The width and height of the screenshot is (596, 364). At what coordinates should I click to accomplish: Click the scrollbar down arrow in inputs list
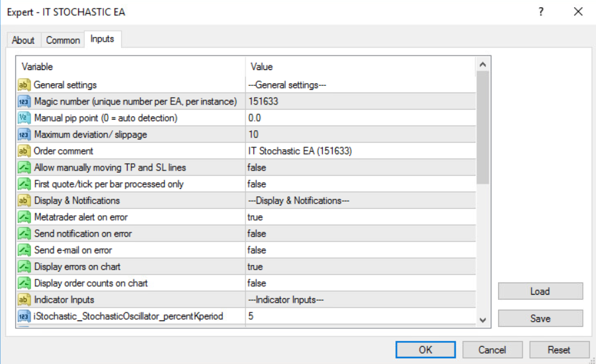point(482,319)
